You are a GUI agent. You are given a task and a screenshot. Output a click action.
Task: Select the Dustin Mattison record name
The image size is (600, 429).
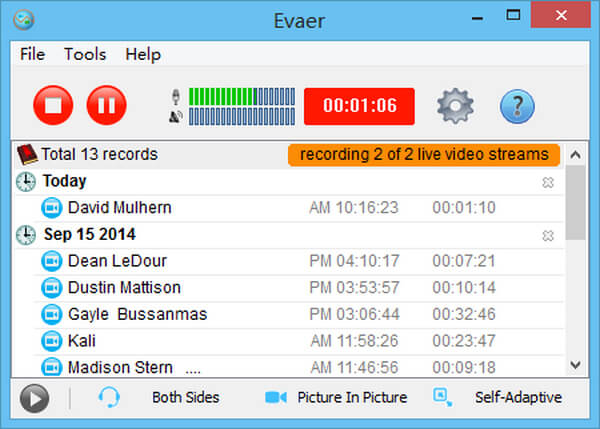coord(124,287)
